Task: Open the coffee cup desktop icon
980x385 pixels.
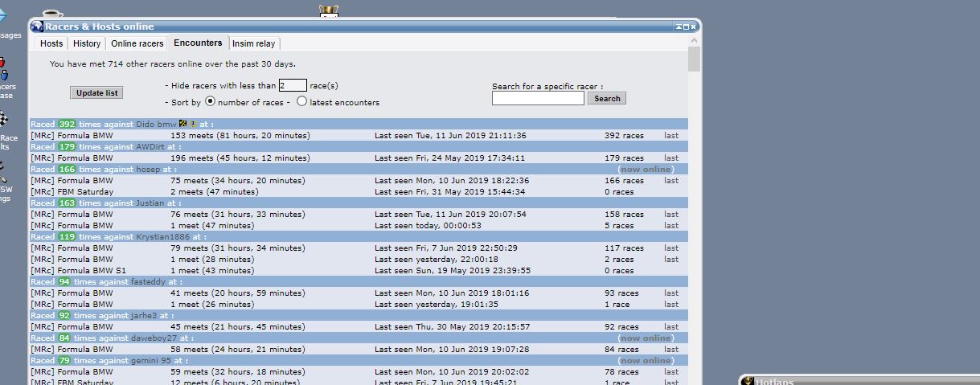Action: pos(52,14)
